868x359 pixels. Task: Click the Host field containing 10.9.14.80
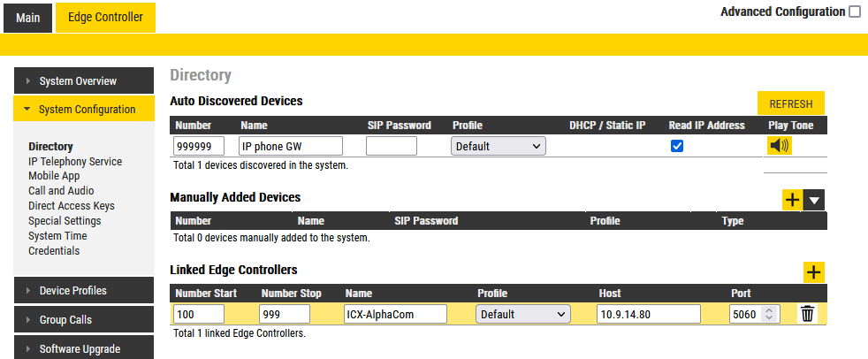[x=649, y=314]
